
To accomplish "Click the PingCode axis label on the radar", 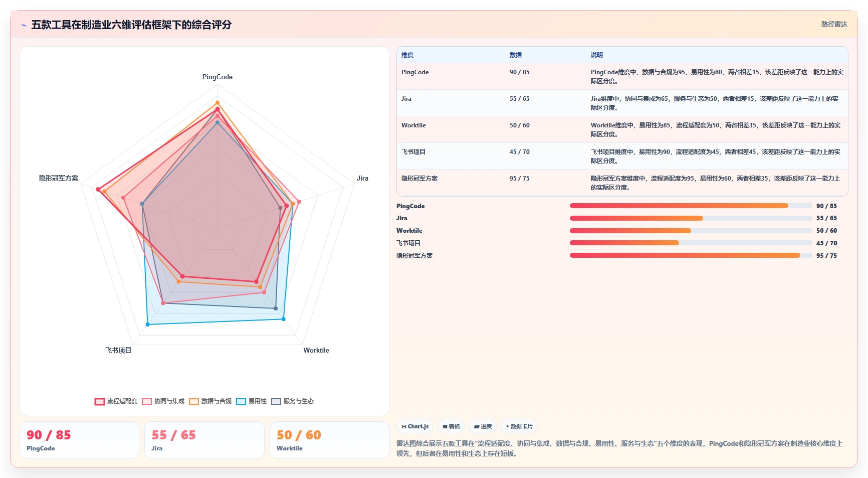I will 218,77.
